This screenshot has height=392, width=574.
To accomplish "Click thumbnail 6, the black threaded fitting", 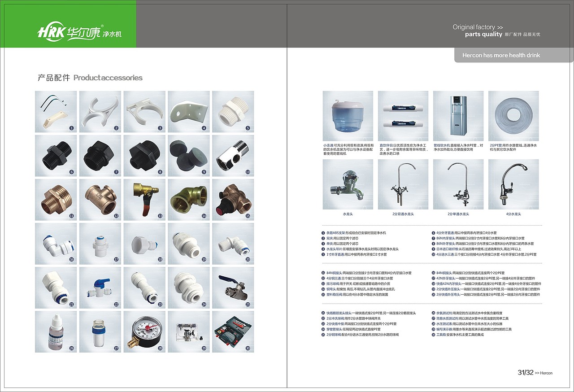I will click(x=56, y=156).
